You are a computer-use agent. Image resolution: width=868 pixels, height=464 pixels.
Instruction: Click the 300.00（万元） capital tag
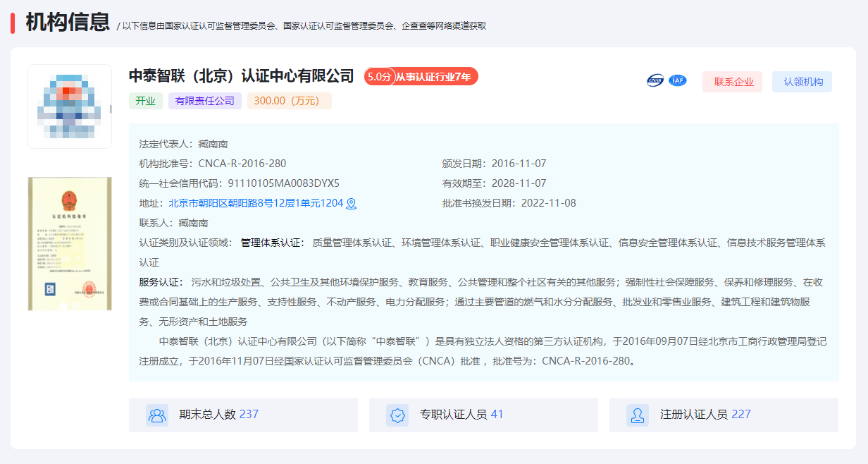(x=289, y=101)
